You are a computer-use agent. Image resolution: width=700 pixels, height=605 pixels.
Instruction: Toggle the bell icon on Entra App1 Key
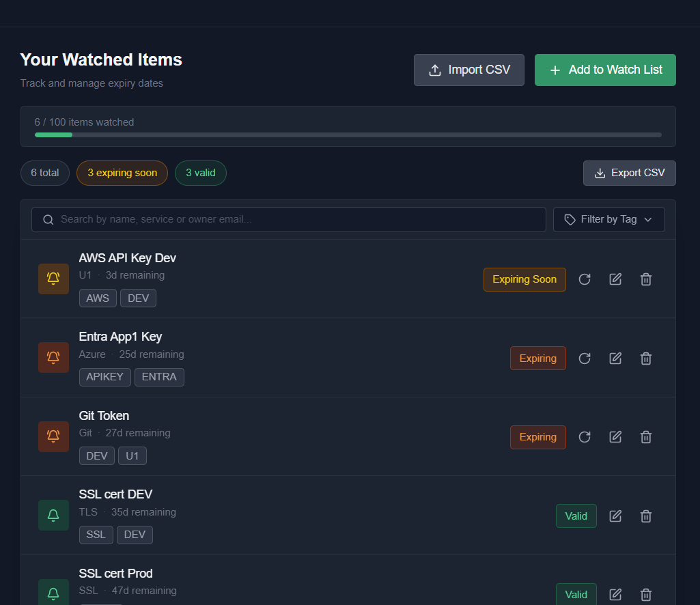53,357
